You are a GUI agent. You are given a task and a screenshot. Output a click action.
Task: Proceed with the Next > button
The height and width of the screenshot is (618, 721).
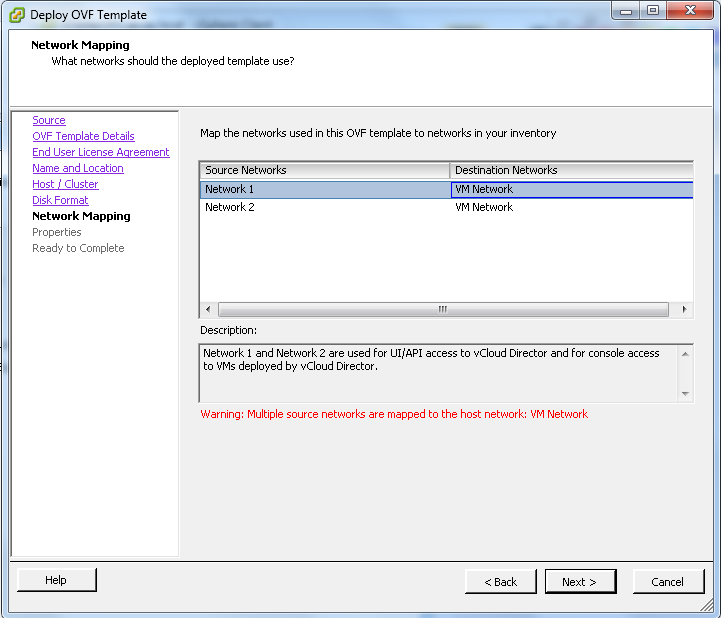pos(580,582)
